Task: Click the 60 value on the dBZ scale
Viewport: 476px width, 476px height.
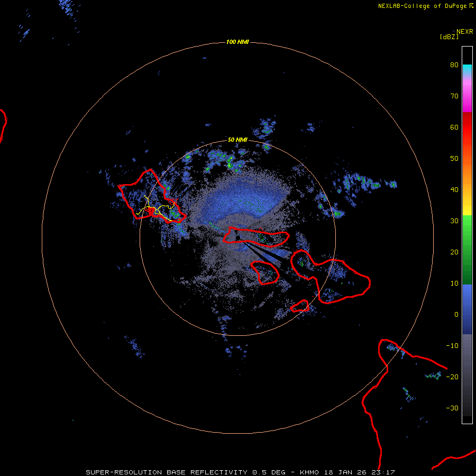Action: pos(454,127)
